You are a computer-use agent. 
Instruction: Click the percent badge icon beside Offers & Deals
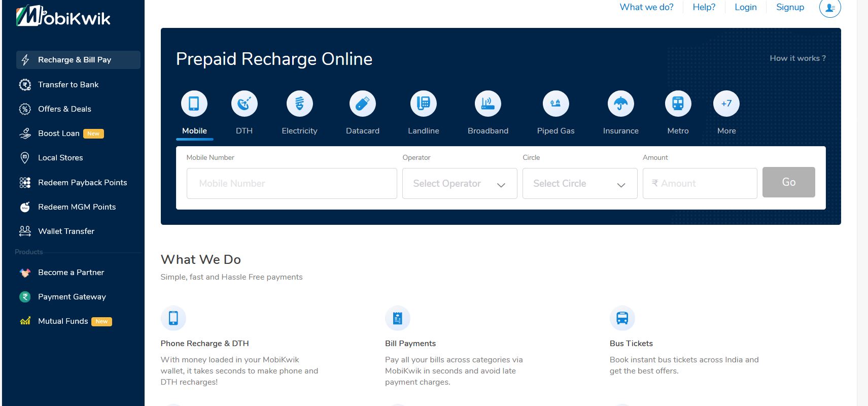pos(25,109)
